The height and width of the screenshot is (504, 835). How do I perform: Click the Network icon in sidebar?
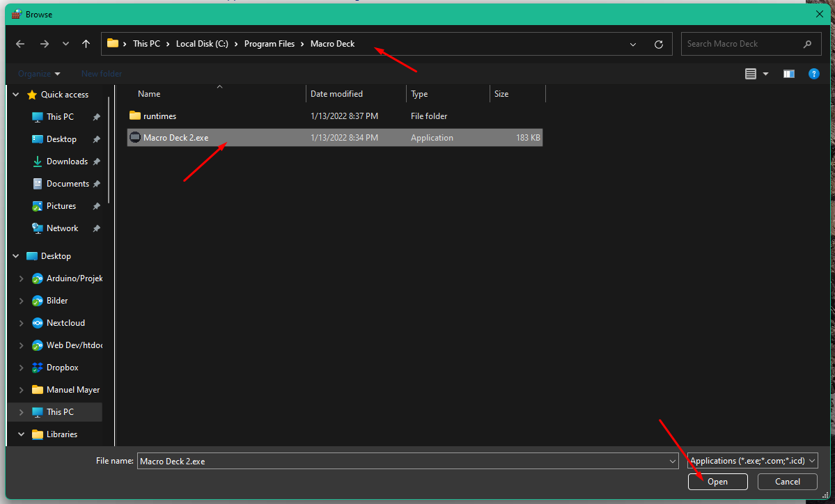(38, 228)
